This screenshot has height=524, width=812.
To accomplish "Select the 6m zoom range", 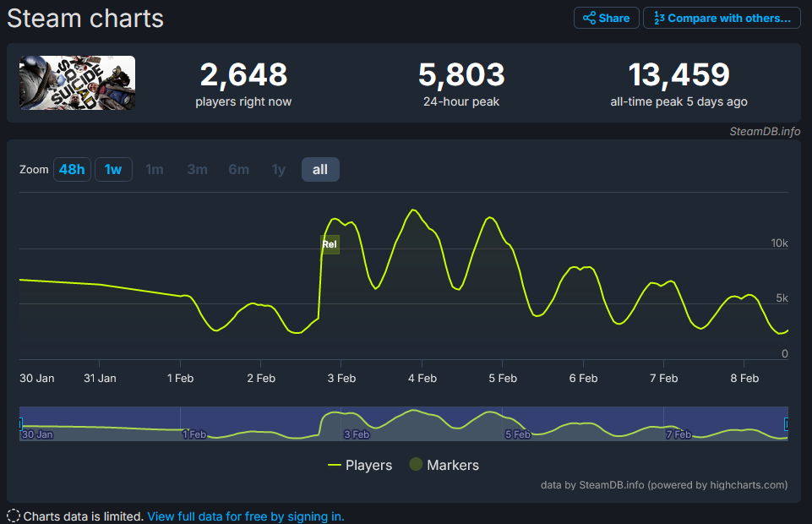I will pyautogui.click(x=239, y=169).
